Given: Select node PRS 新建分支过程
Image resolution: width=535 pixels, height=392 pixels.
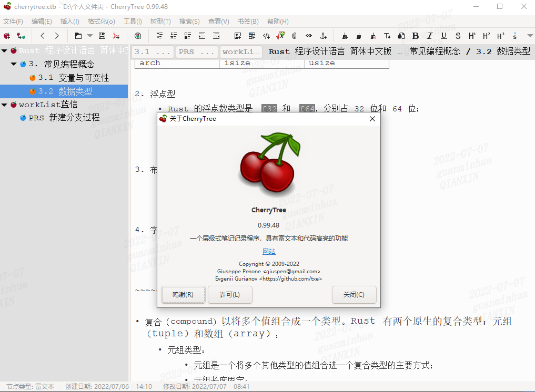Looking at the screenshot, I should pyautogui.click(x=64, y=118).
